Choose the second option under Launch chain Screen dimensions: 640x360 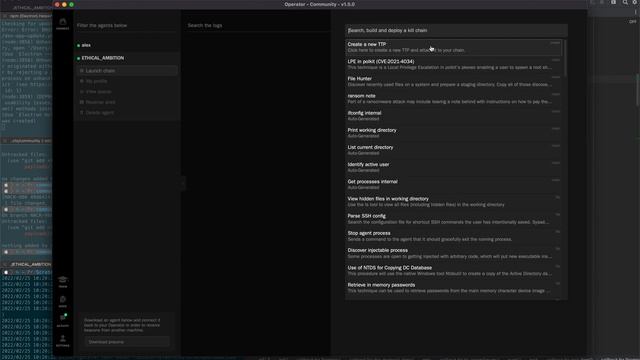127,81
